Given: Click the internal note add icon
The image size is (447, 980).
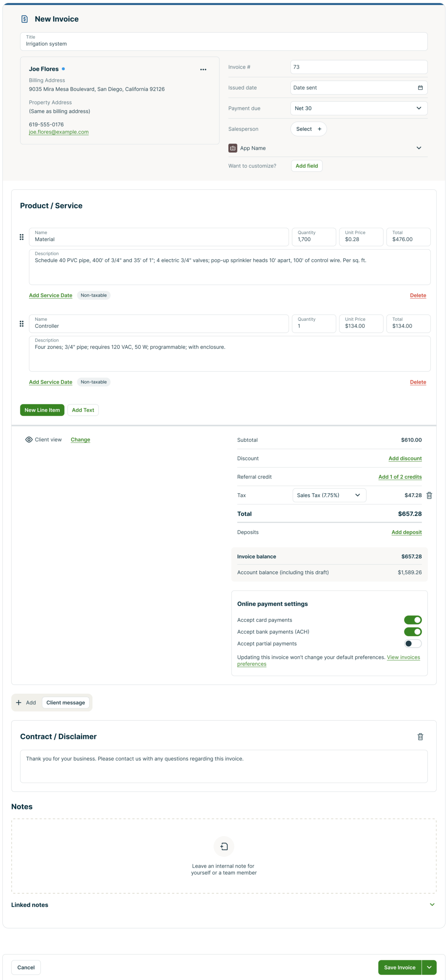Looking at the screenshot, I should point(224,846).
